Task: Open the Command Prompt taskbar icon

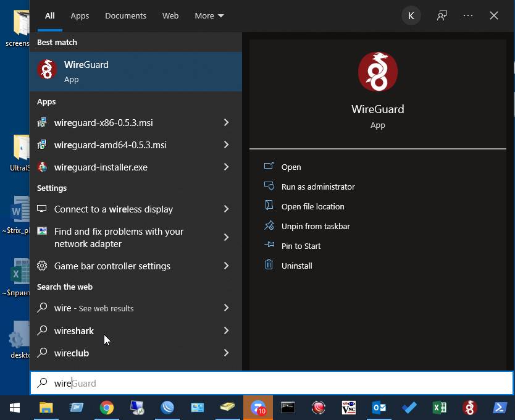Action: click(288, 408)
